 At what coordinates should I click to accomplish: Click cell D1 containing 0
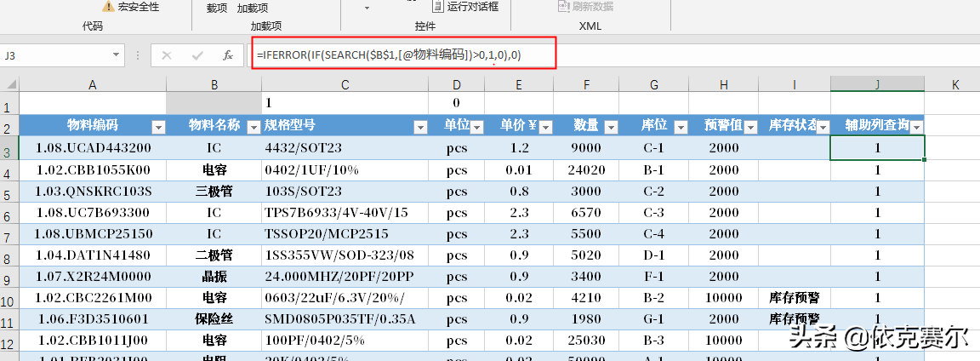456,103
